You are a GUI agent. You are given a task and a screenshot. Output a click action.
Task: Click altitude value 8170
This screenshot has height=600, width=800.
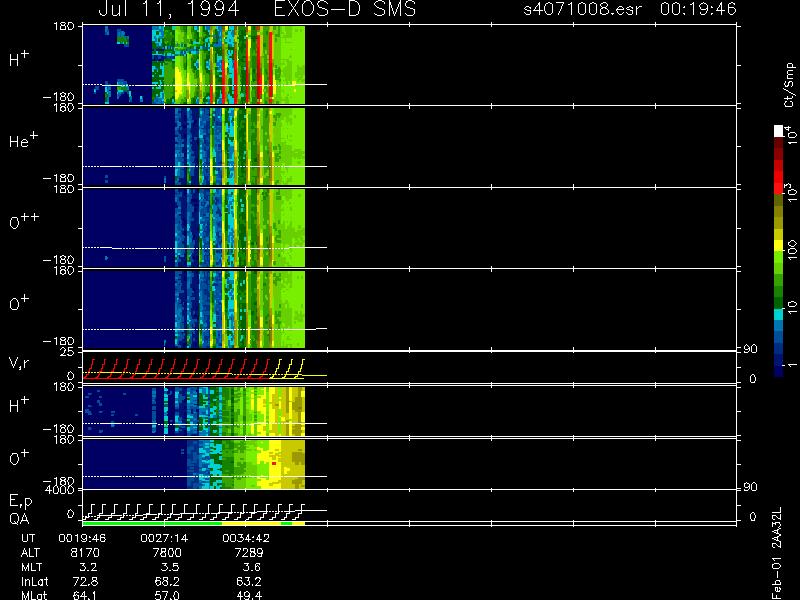[85, 553]
